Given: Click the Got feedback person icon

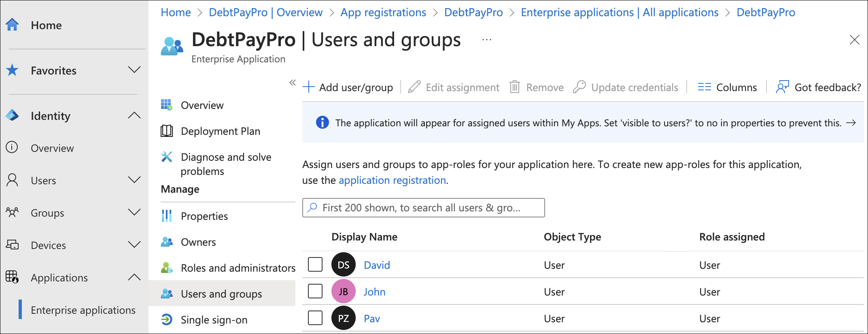Looking at the screenshot, I should coord(783,87).
